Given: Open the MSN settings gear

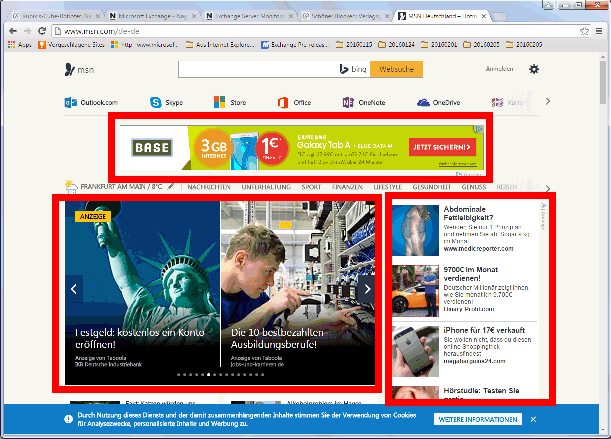Looking at the screenshot, I should coord(534,69).
